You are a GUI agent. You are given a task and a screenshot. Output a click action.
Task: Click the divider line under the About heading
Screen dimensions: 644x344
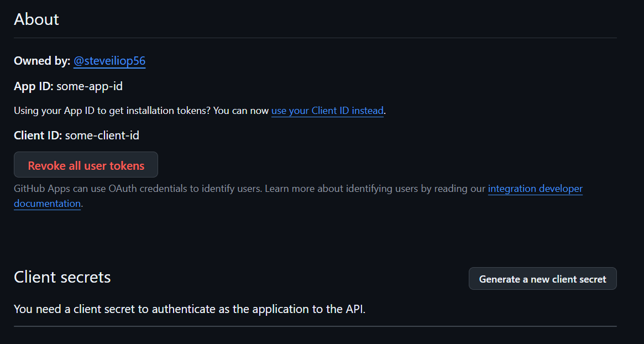[x=315, y=38]
